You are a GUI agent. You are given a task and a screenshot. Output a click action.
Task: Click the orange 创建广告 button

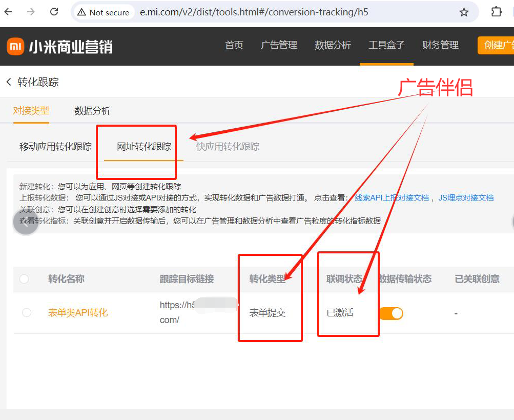(496, 45)
